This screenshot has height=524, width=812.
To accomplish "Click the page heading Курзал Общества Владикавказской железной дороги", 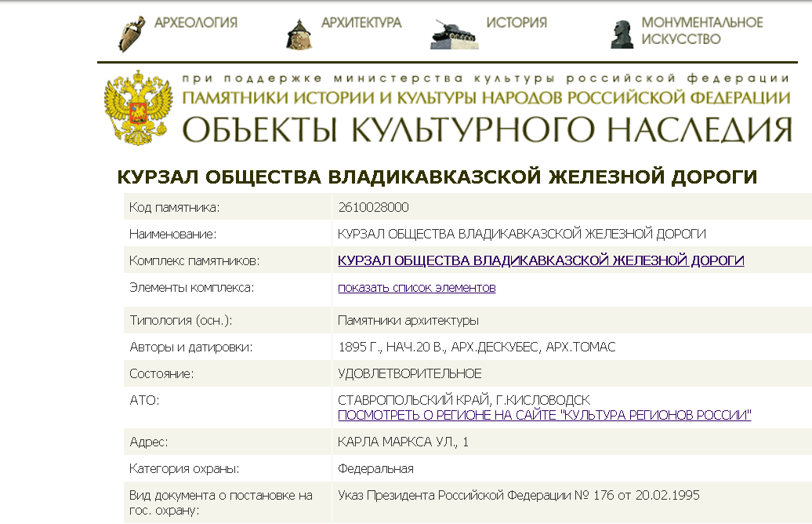I will click(x=437, y=176).
